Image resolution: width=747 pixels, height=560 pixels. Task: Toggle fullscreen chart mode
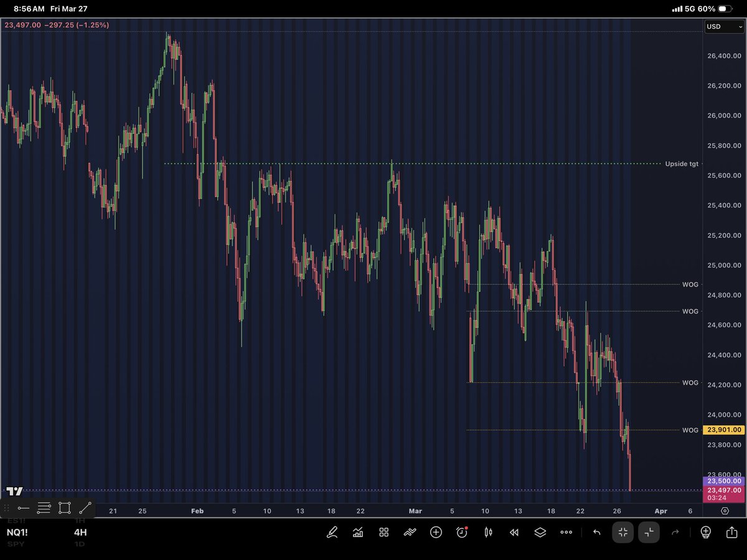(x=622, y=533)
